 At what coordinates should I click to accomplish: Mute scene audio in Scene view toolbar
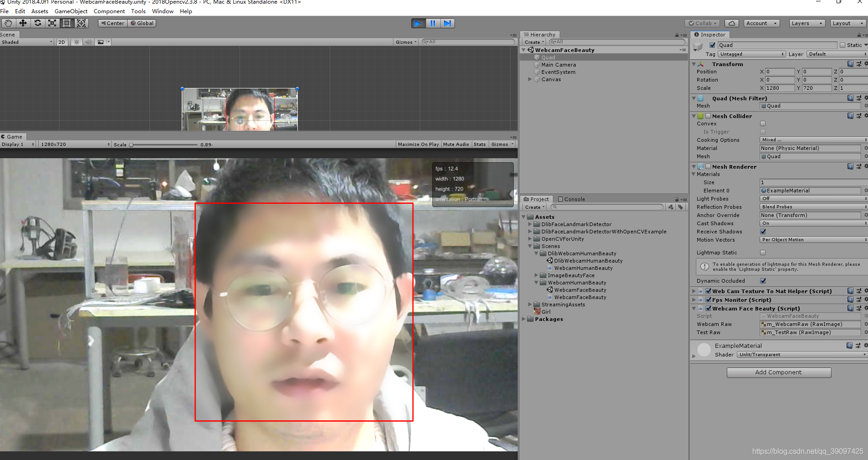89,42
